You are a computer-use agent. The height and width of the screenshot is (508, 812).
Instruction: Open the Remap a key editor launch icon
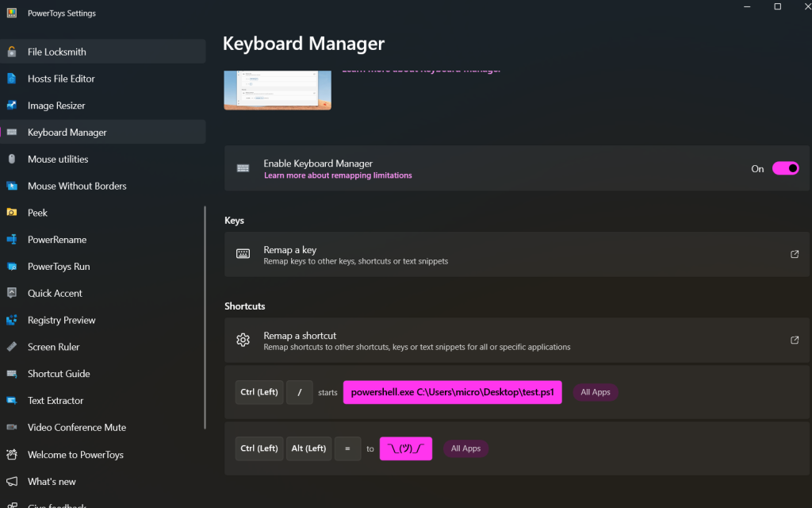794,253
